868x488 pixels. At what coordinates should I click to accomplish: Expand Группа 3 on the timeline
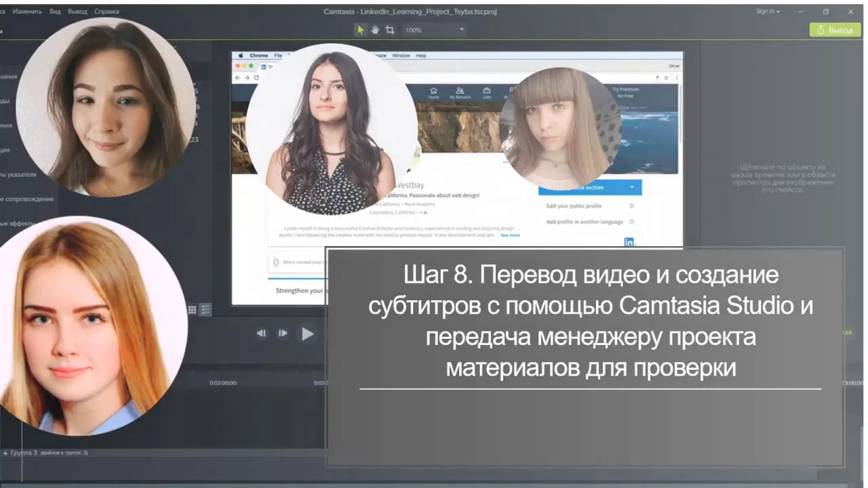pos(5,452)
